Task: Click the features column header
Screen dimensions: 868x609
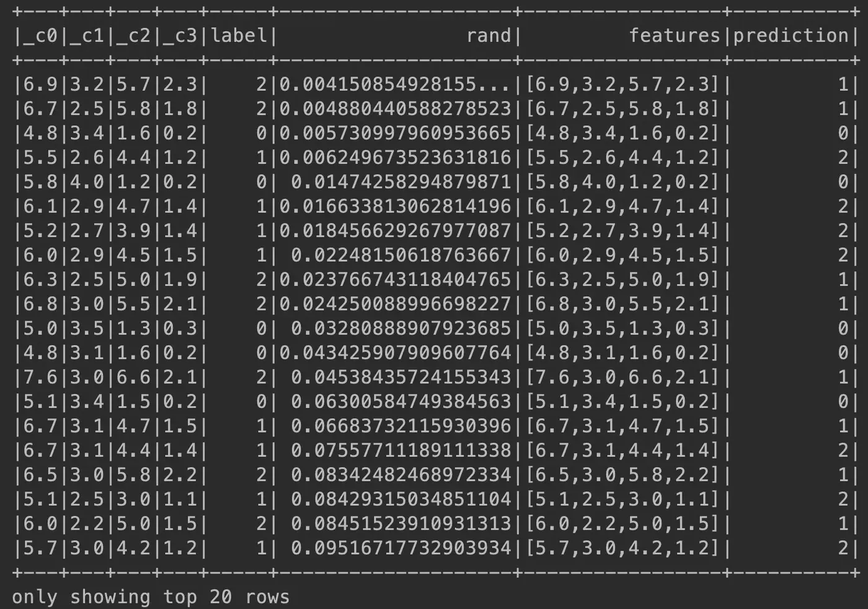Action: (675, 35)
